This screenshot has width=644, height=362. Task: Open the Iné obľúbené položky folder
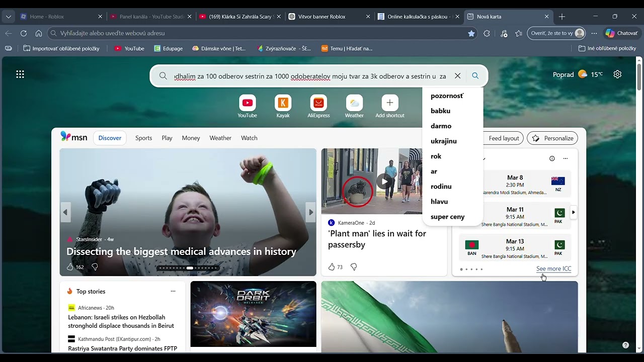tap(607, 49)
